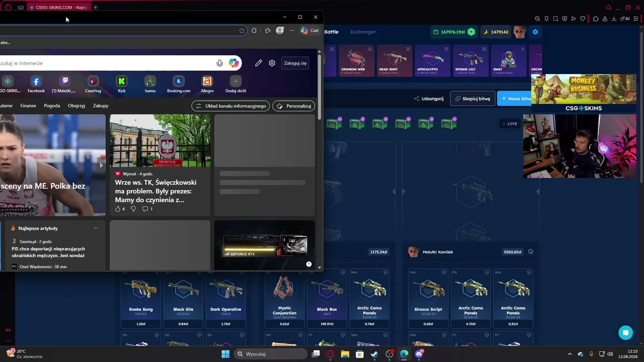
Task: Open comments on the Wprost article
Action: click(x=147, y=209)
